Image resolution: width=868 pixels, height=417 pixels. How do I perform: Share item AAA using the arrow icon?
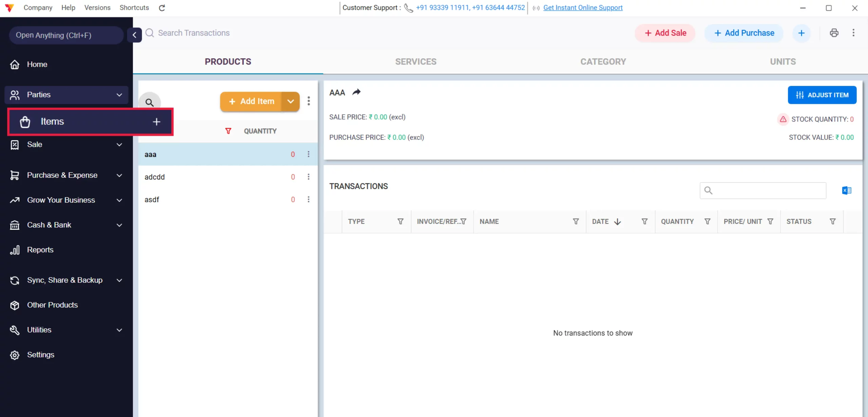tap(356, 92)
